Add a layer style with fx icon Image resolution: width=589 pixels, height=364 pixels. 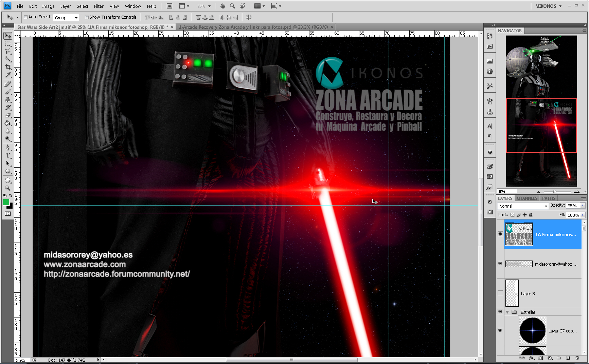531,358
